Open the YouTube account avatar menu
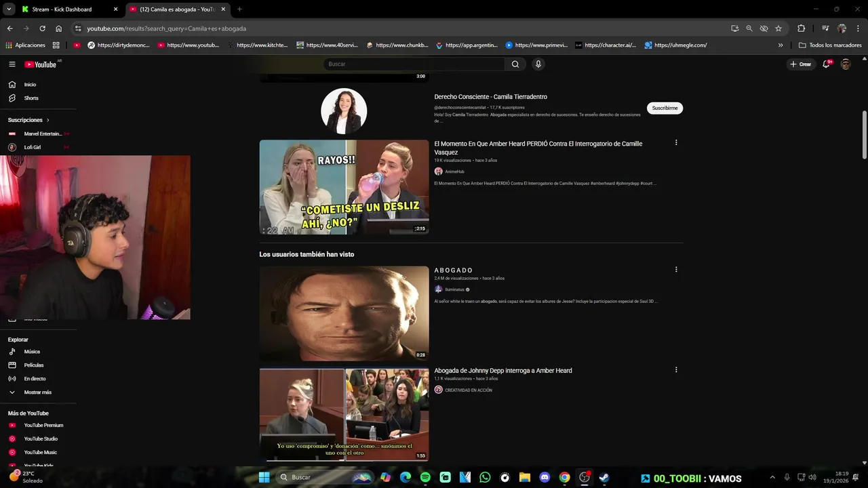 pyautogui.click(x=846, y=64)
